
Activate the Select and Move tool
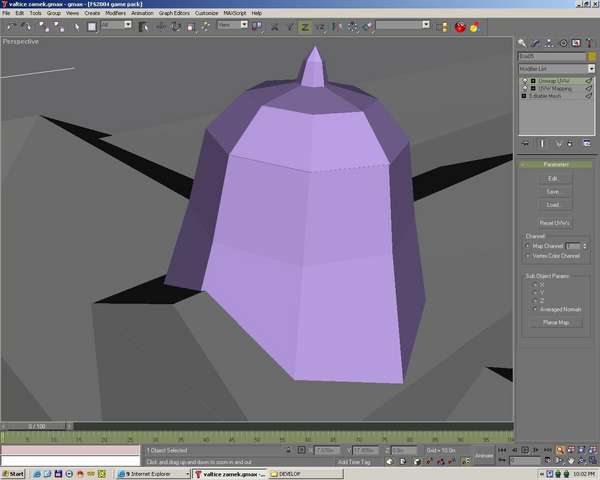click(161, 27)
